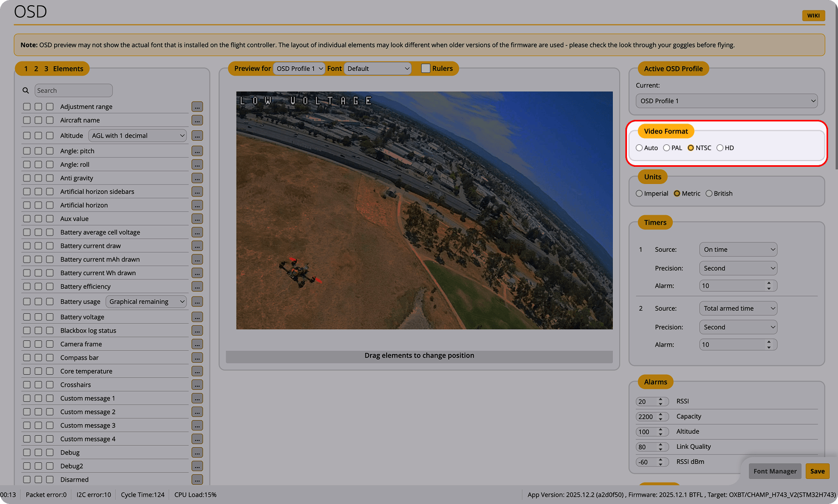Select Auto video format

click(639, 148)
